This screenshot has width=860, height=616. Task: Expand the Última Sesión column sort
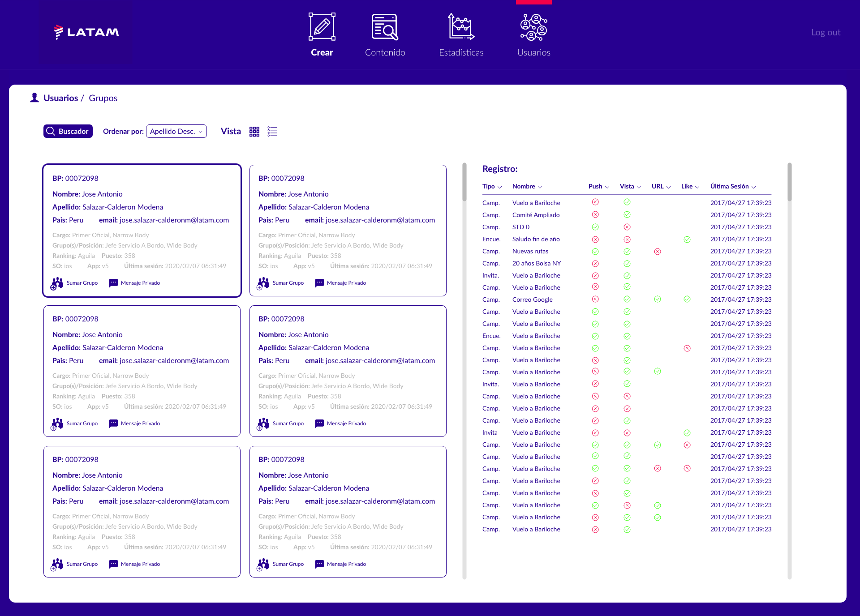(x=754, y=187)
